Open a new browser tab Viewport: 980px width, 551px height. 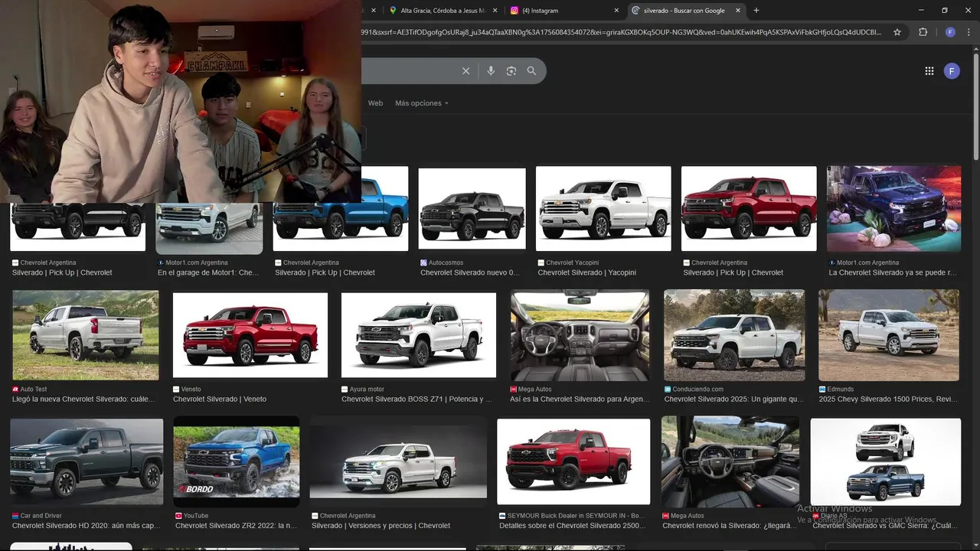click(x=756, y=11)
